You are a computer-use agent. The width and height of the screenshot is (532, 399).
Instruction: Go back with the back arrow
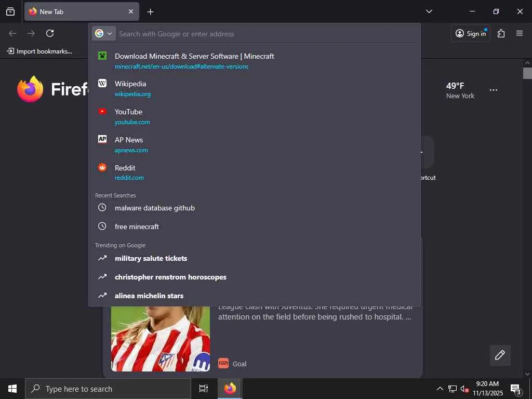[x=12, y=33]
